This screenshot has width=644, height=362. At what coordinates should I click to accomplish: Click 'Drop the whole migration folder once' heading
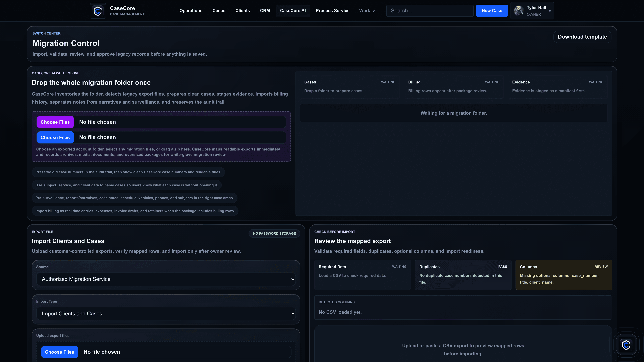tap(91, 82)
